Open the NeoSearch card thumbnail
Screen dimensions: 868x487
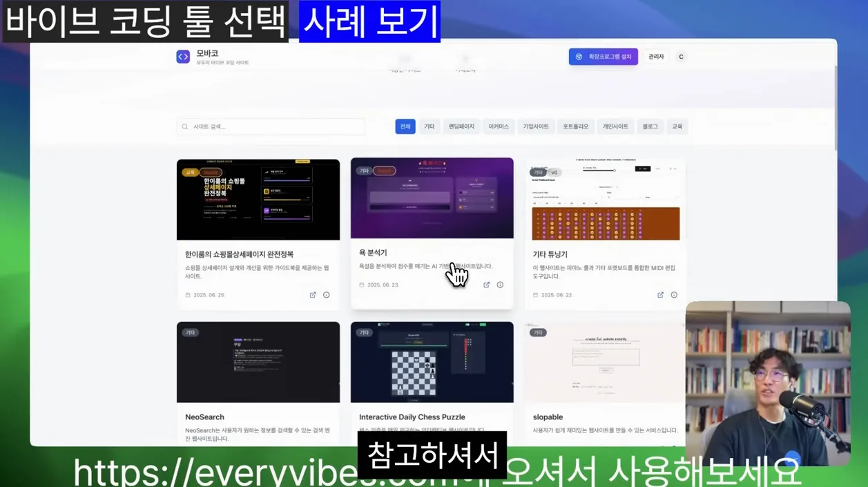[258, 362]
